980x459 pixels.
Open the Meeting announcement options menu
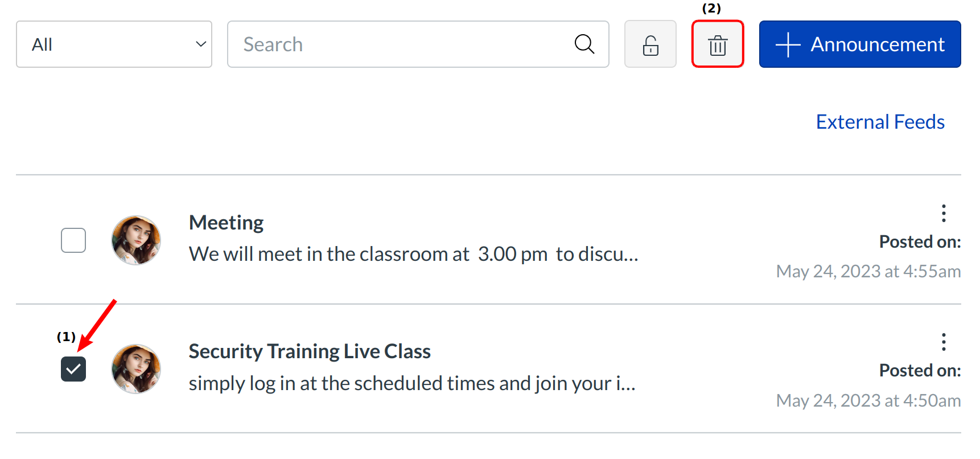tap(944, 213)
